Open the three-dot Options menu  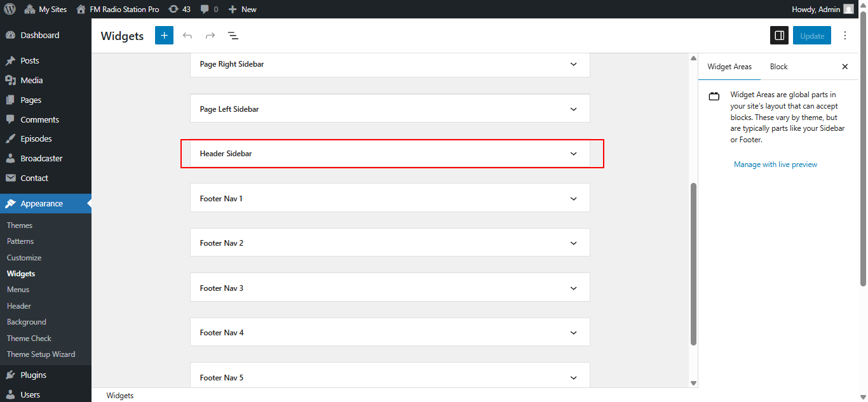845,36
